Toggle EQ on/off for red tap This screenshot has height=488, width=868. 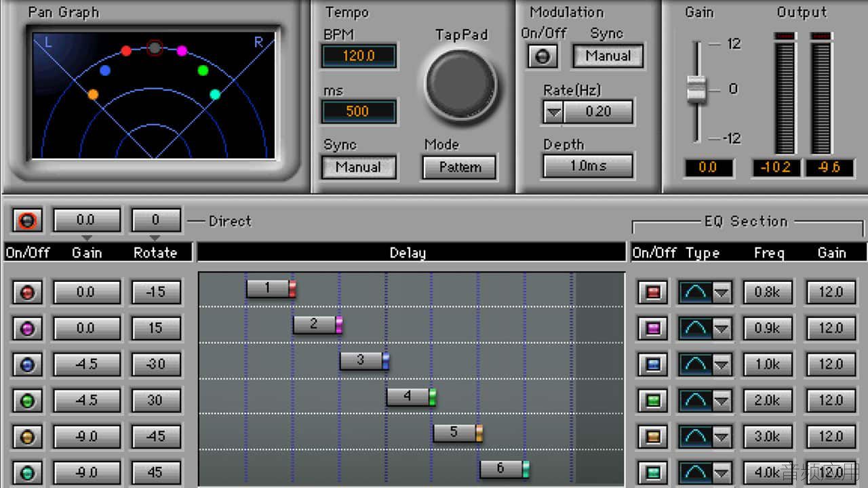pos(654,293)
